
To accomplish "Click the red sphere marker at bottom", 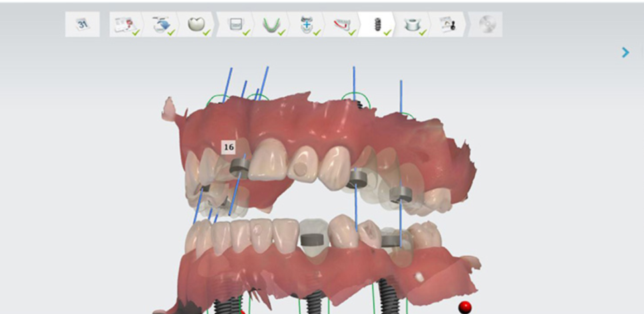I will [465, 307].
